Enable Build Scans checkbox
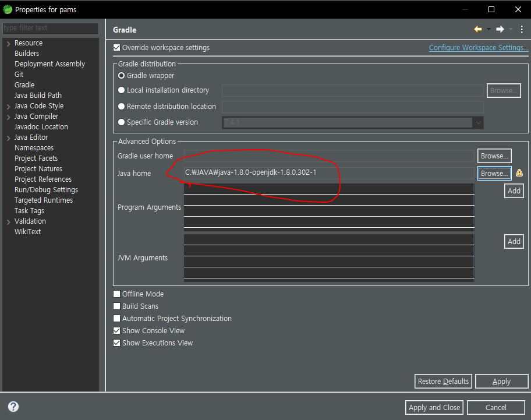Viewport: 531px width, 420px height. point(116,306)
